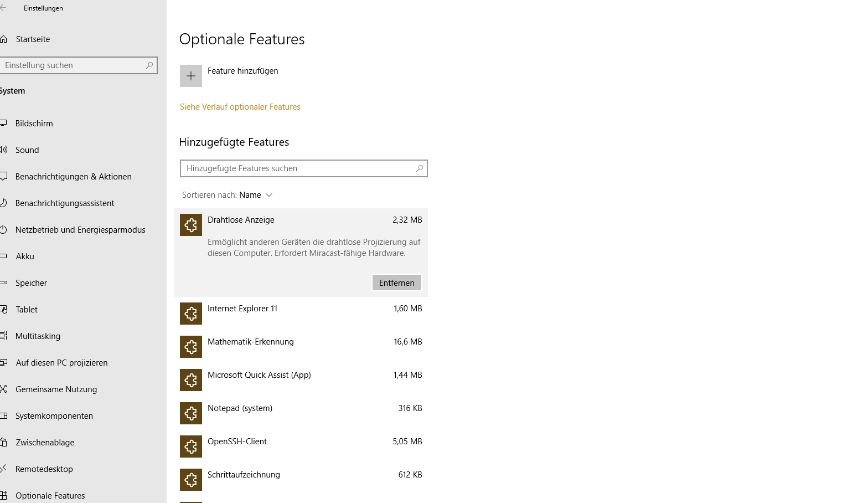
Task: Select the Tablet settings icon
Action: coord(3,309)
